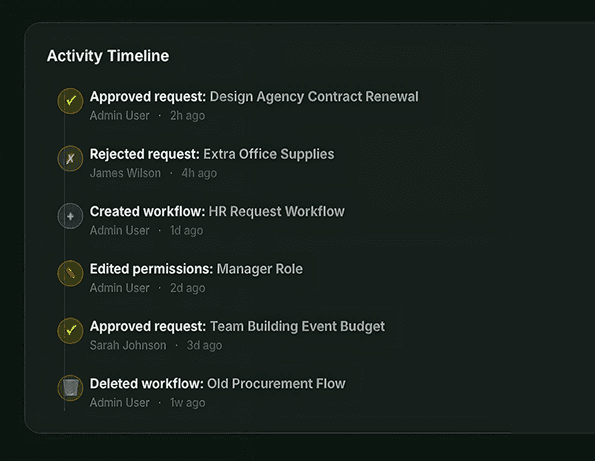Click the checkmark icon for Team Building Event Budget
595x461 pixels.
(70, 331)
